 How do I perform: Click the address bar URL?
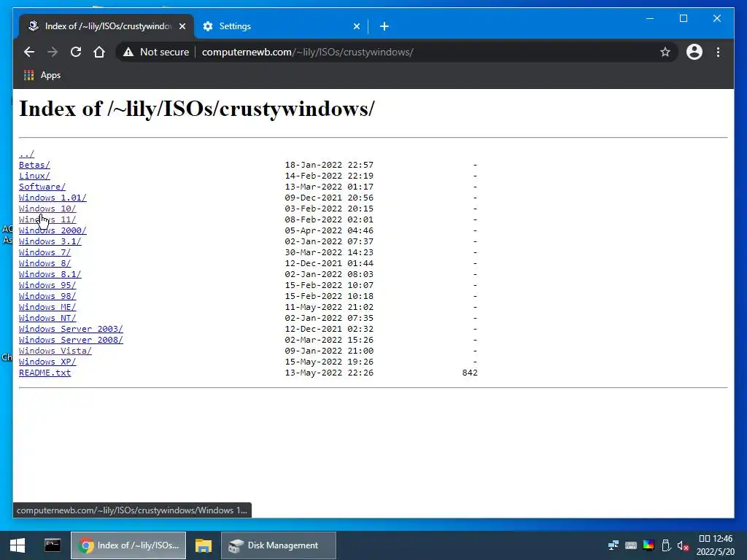[x=307, y=52]
